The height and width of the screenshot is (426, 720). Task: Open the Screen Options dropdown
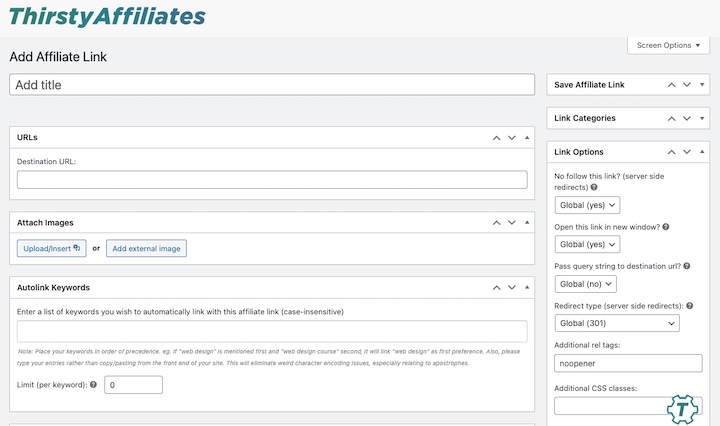tap(668, 45)
